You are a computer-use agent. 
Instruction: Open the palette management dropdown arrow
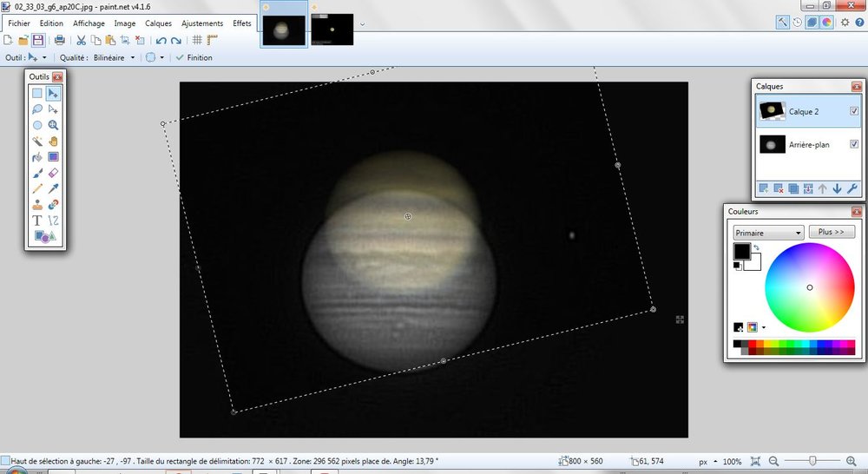point(764,327)
